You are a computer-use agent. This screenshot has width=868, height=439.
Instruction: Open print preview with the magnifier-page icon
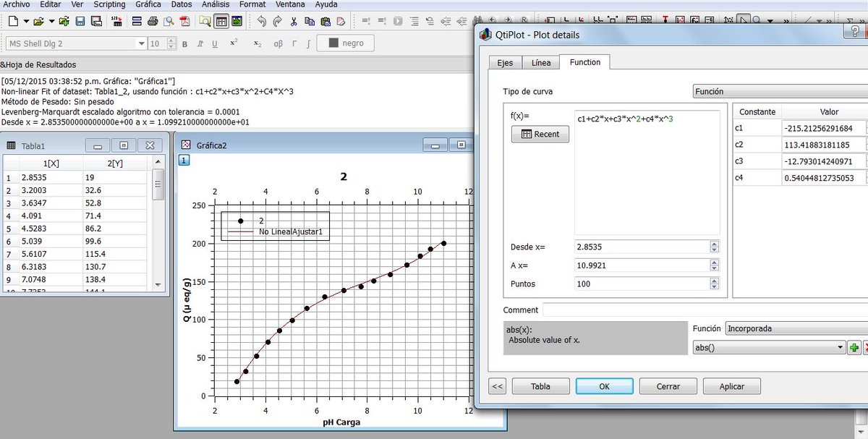click(x=168, y=21)
